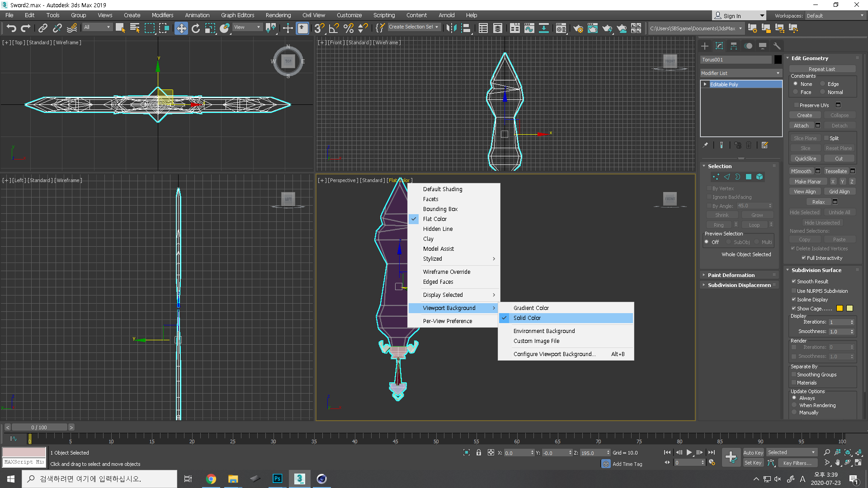Select the Select and Move tool
Viewport: 868px width, 488px height.
(181, 28)
